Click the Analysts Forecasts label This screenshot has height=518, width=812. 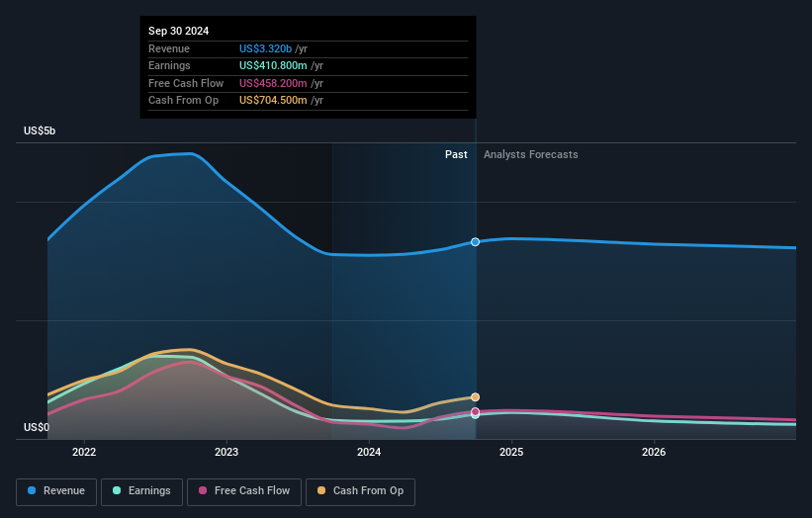pos(531,154)
